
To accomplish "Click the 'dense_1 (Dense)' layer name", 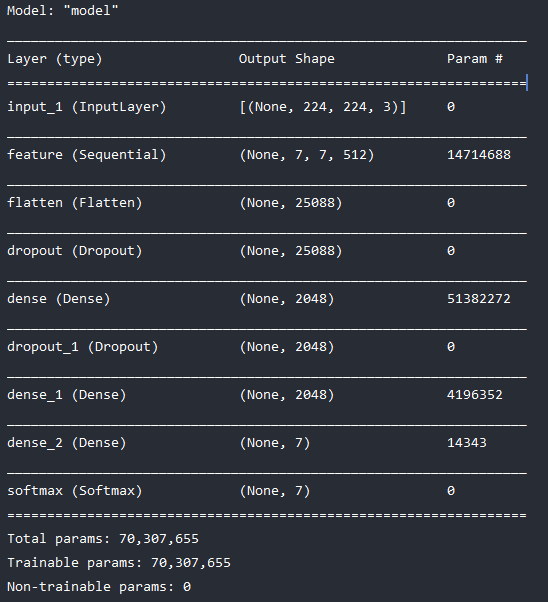I will (x=66, y=395).
